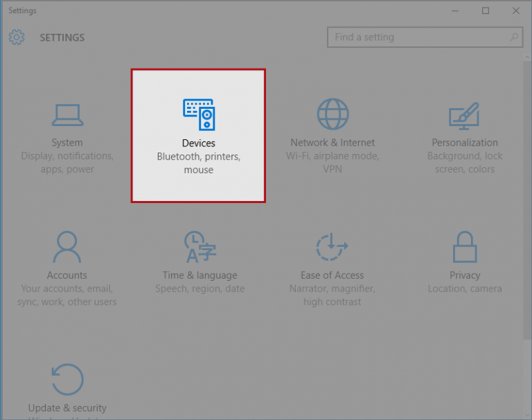
Task: Click the "Privacy" label
Action: click(x=465, y=275)
